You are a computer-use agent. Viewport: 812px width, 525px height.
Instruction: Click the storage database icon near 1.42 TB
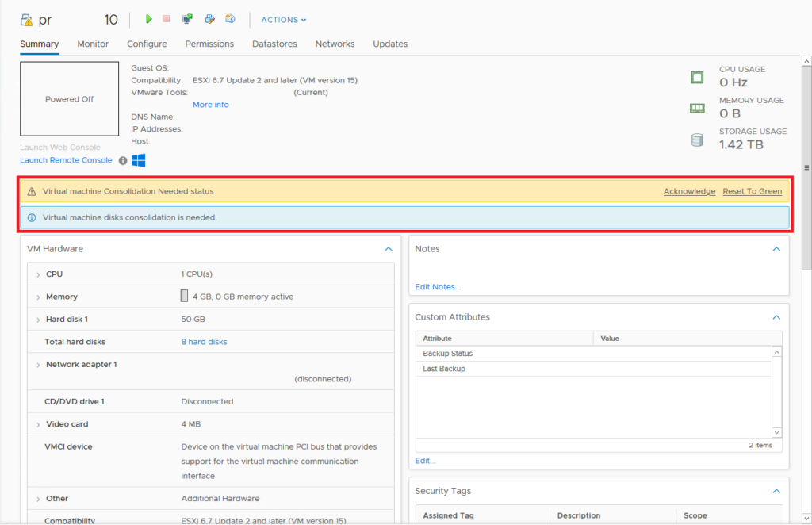coord(697,140)
